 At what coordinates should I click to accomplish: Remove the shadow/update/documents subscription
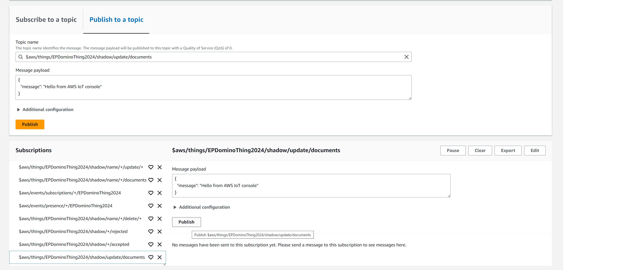click(x=159, y=257)
